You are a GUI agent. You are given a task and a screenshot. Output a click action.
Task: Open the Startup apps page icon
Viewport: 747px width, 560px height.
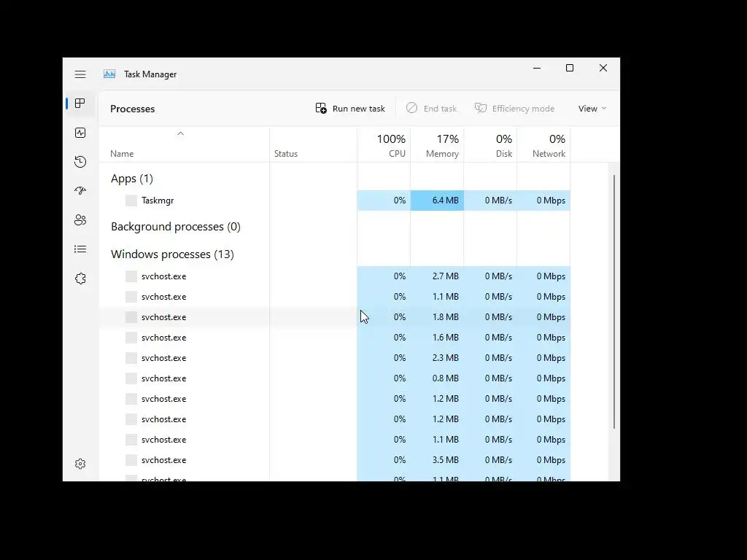[80, 191]
